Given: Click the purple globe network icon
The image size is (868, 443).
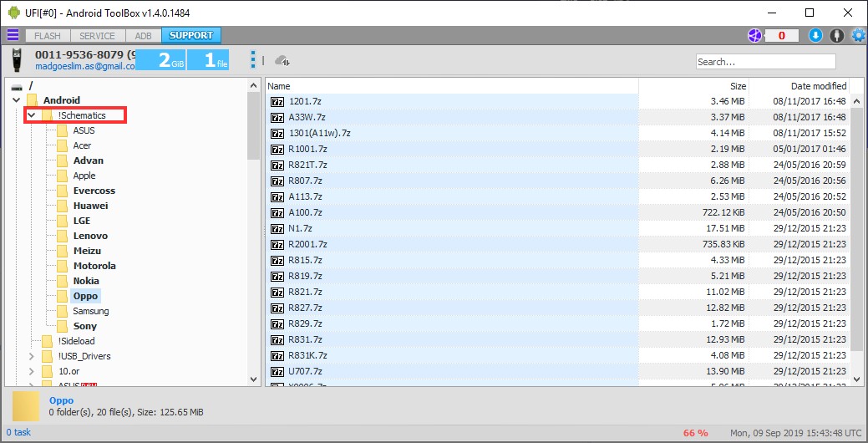Looking at the screenshot, I should [x=755, y=35].
